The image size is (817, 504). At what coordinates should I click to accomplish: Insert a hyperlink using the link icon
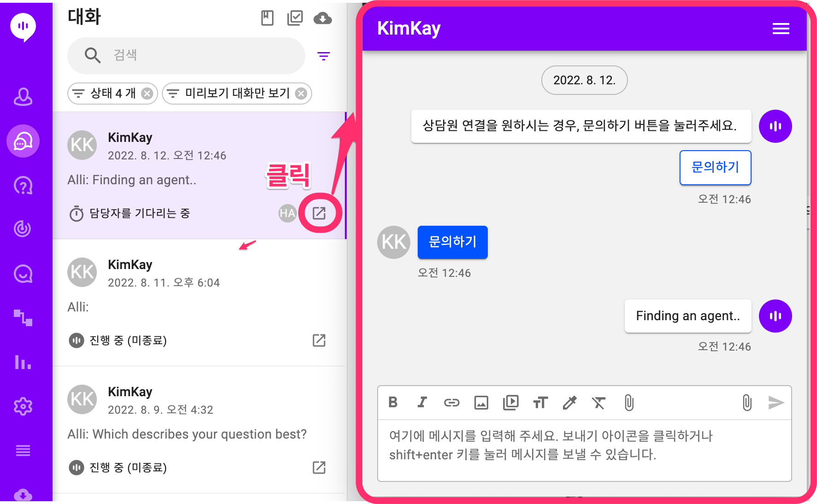pos(452,402)
